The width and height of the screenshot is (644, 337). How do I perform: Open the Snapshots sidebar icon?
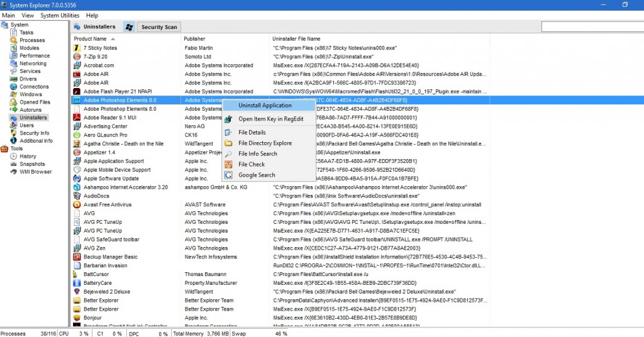click(x=14, y=163)
